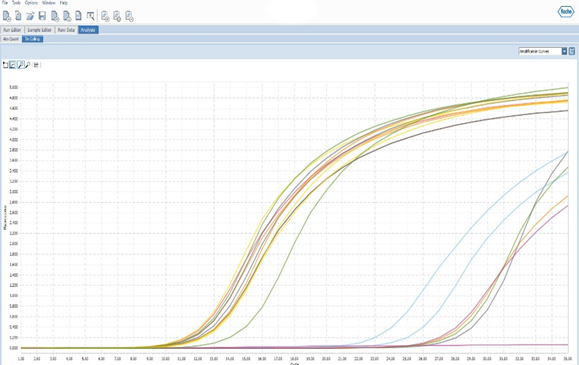Toggle the highlighted magnifier zoom tool above chart
Image resolution: width=579 pixels, height=365 pixels.
21,65
